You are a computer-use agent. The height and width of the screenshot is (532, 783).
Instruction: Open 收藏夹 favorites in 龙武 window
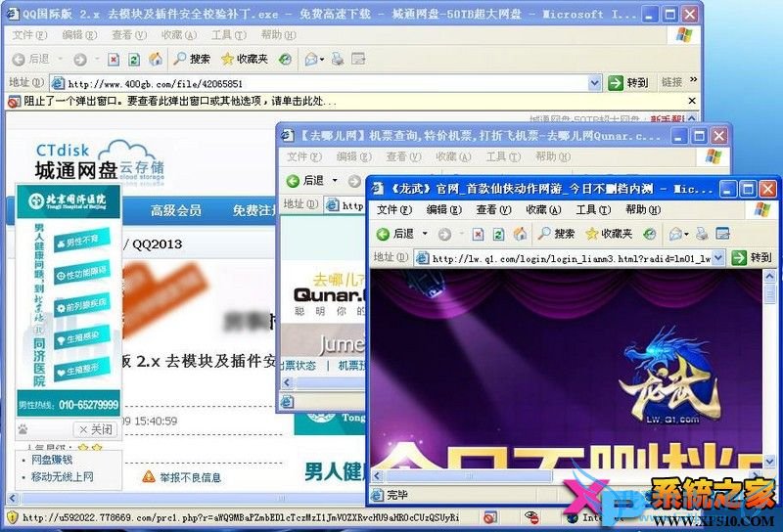(x=609, y=233)
